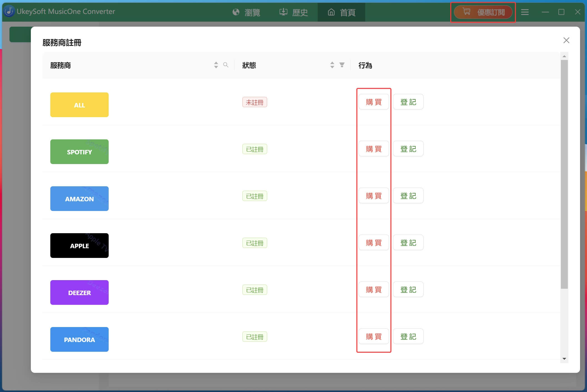The image size is (587, 392).
Task: Close the 服務商註冊 dialog with the X
Action: click(x=566, y=40)
